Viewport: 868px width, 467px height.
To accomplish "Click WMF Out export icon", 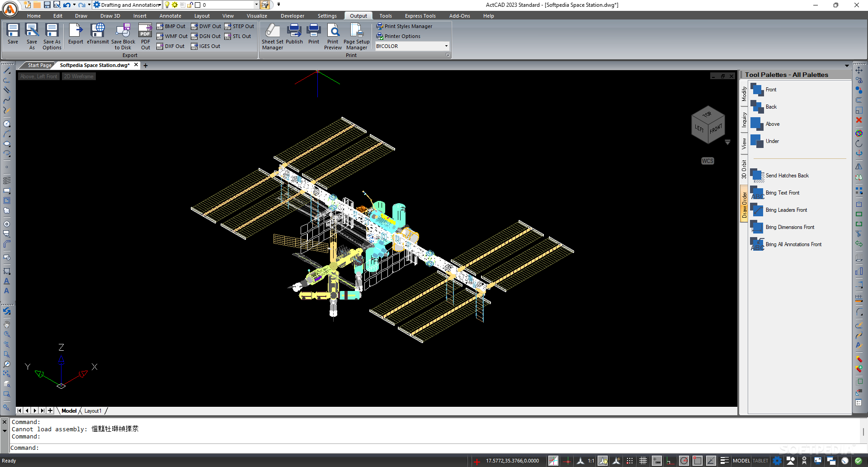I will tap(160, 36).
